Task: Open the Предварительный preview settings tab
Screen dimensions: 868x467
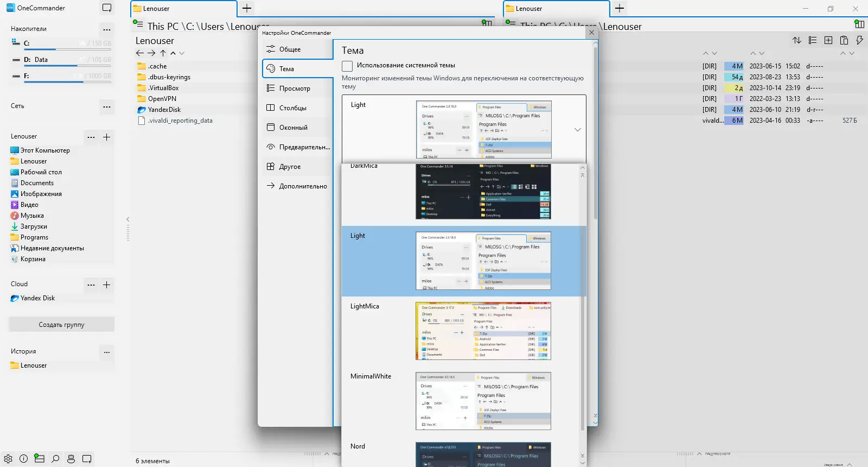Action: [298, 147]
